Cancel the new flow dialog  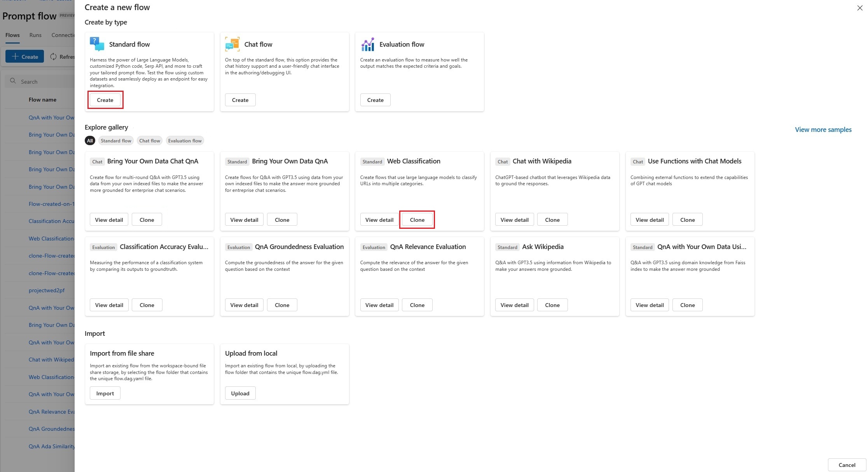point(847,465)
